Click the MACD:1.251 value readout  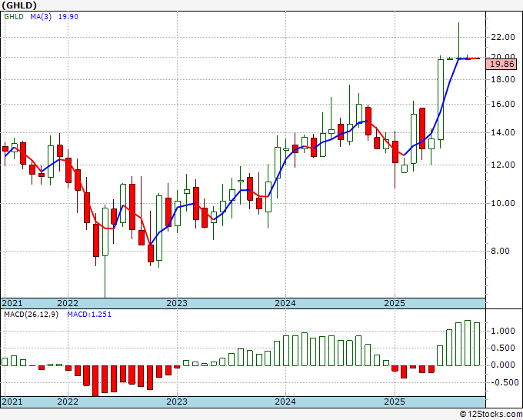point(88,314)
